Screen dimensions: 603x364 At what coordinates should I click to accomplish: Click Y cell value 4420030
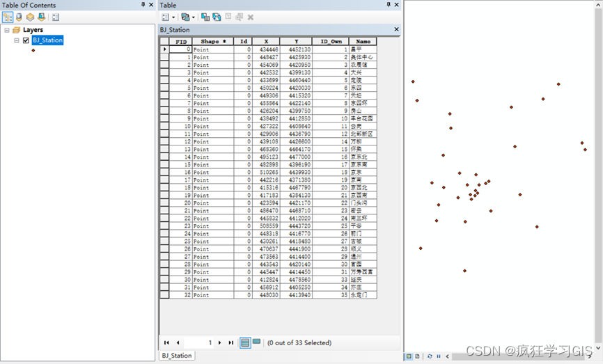click(296, 88)
